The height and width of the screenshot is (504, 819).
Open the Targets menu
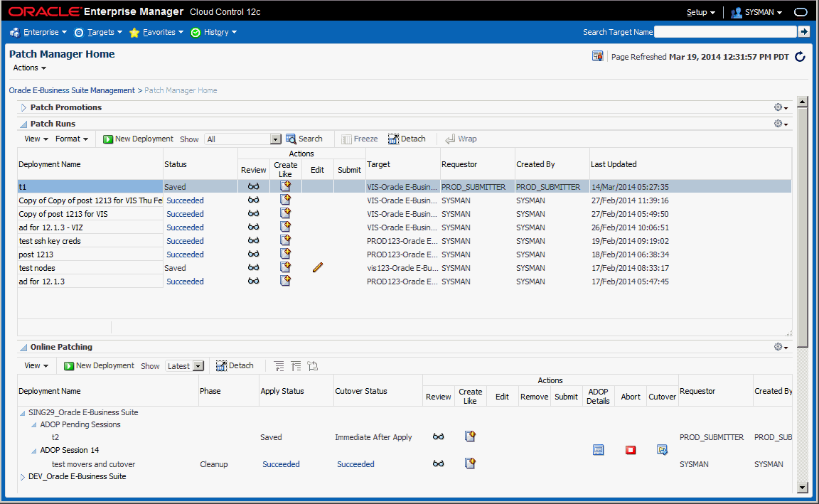(98, 33)
